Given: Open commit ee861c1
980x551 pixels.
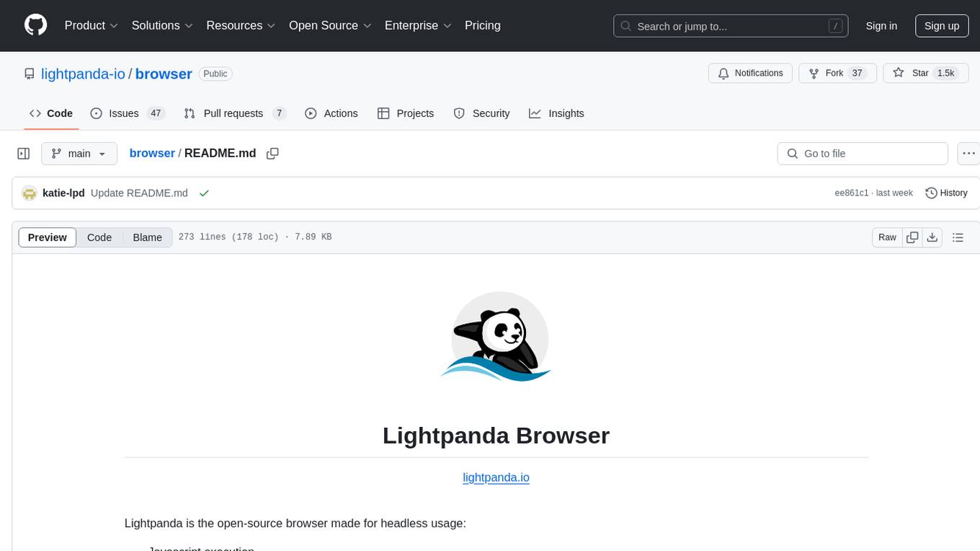Looking at the screenshot, I should (x=852, y=193).
